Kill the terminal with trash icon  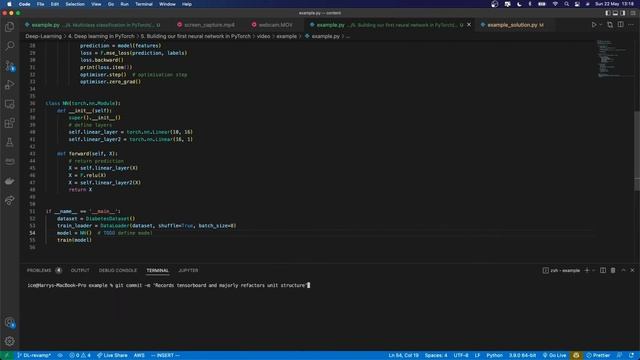click(613, 270)
